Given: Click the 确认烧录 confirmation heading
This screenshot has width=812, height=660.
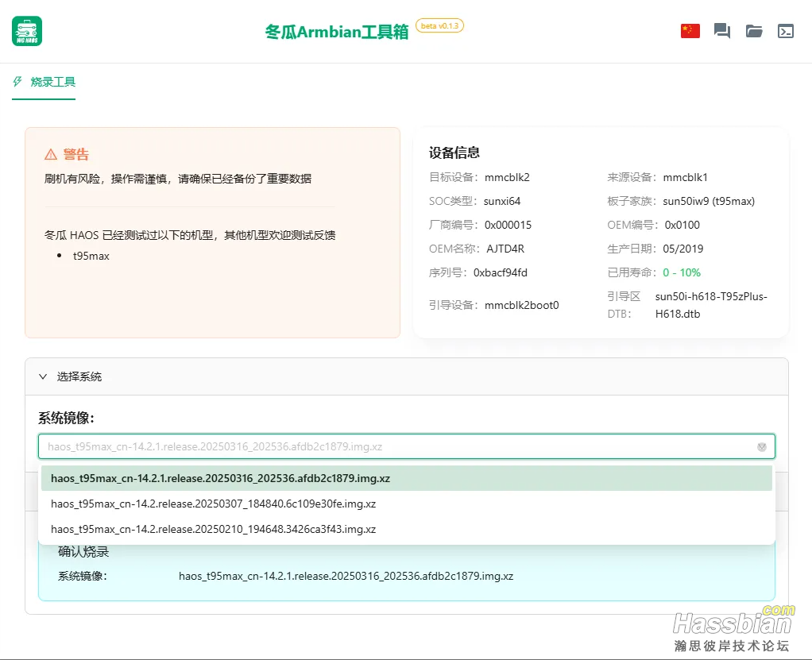Looking at the screenshot, I should click(83, 551).
